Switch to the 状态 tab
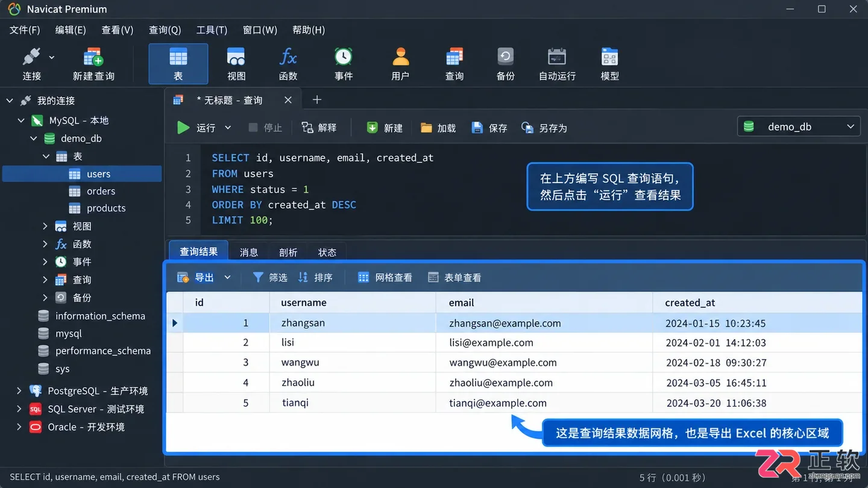 click(327, 252)
